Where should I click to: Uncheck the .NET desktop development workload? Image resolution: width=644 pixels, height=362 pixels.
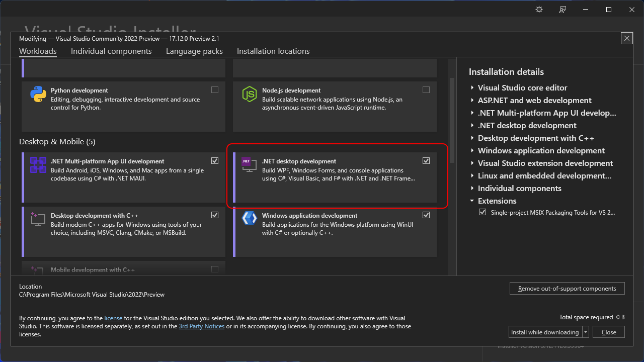click(426, 161)
